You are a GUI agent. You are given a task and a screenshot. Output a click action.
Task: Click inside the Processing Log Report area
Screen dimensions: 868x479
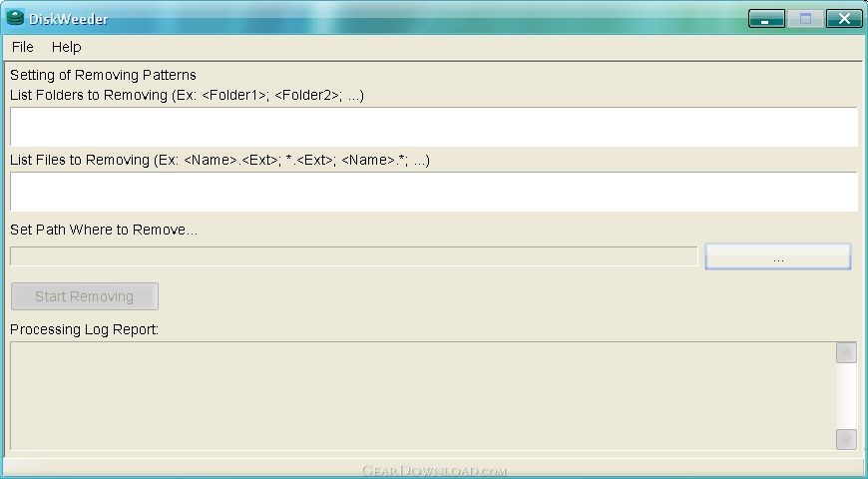(423, 395)
